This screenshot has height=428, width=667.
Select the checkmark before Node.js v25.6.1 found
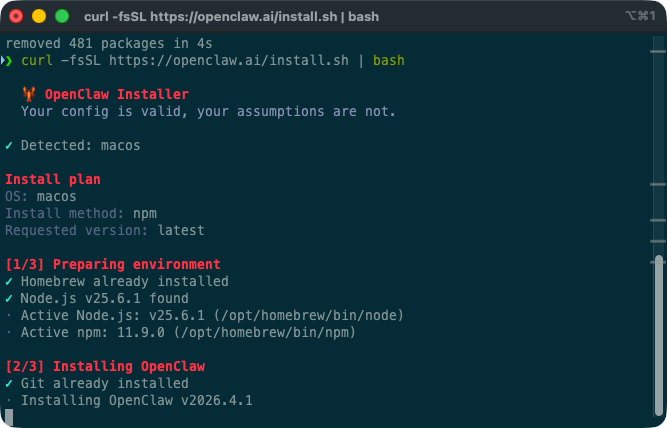pos(9,298)
